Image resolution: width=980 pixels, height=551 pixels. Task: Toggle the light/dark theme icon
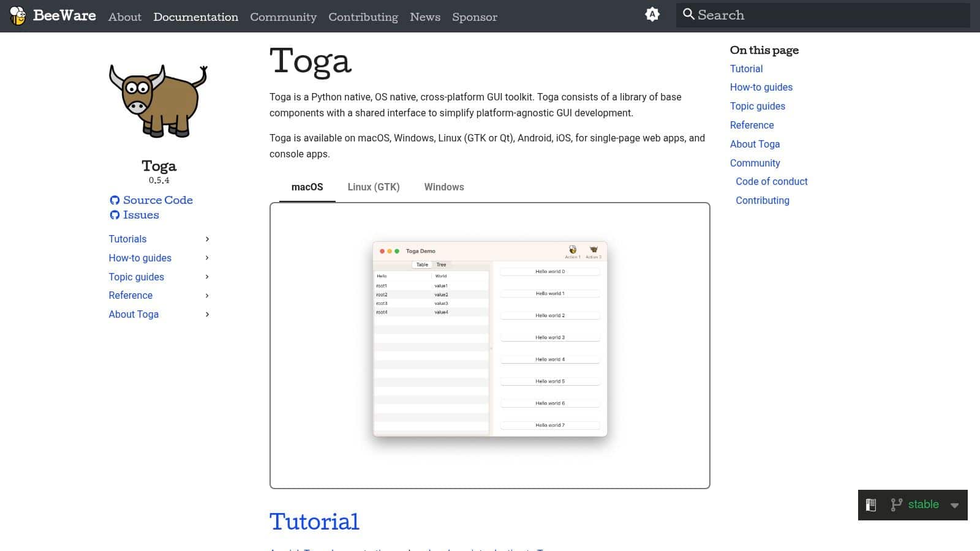pyautogui.click(x=652, y=15)
